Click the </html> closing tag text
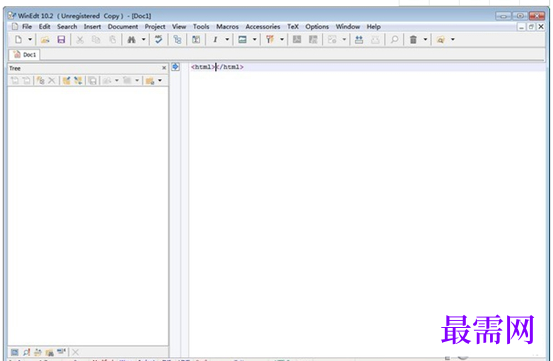 click(230, 67)
